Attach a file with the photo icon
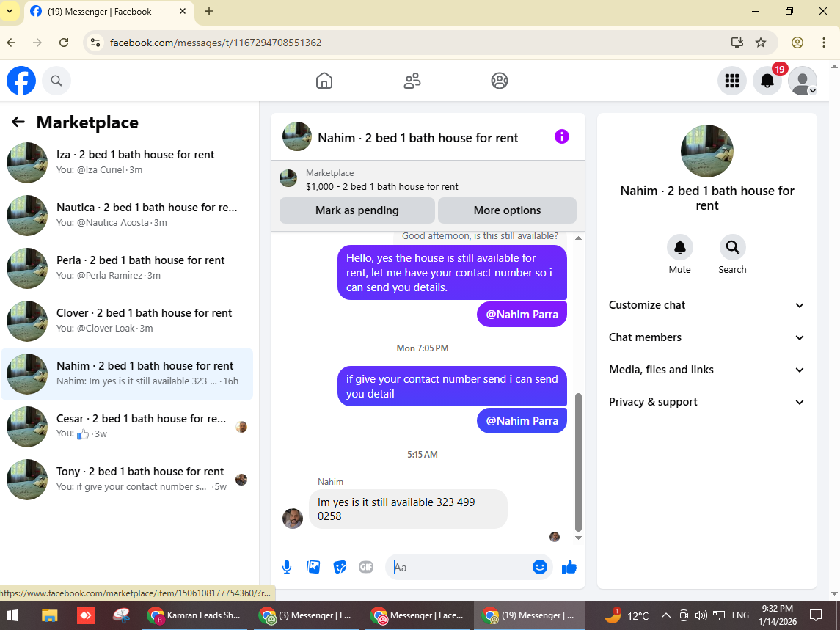 pos(313,567)
